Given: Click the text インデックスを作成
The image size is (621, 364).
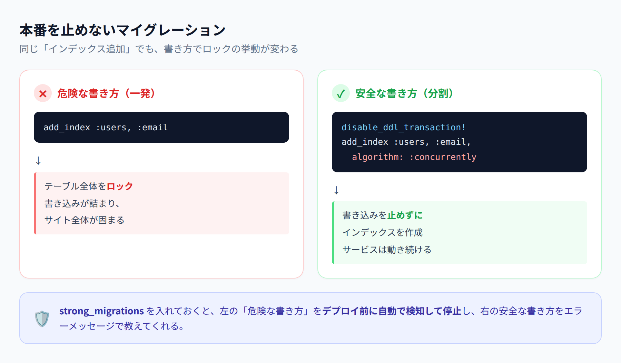Looking at the screenshot, I should click(383, 233).
